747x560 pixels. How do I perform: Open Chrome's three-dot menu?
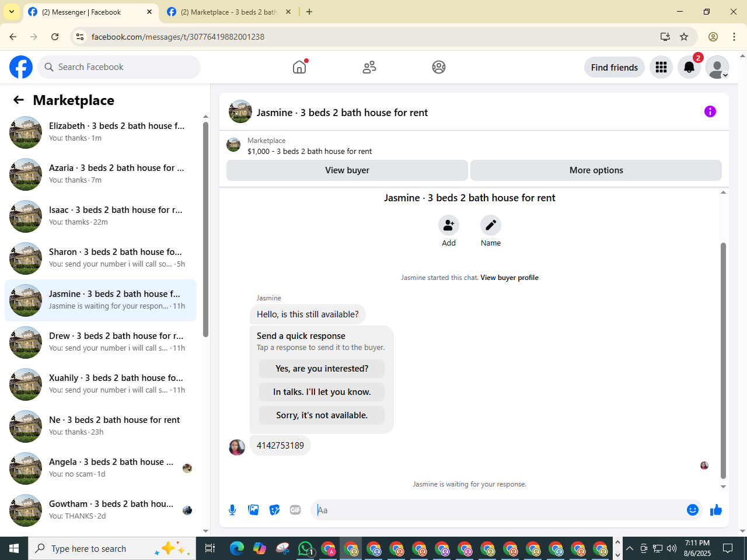734,37
